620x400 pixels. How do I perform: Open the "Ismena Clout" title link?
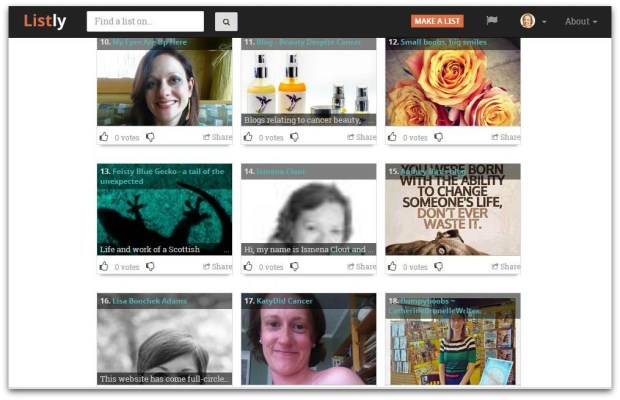[280, 172]
